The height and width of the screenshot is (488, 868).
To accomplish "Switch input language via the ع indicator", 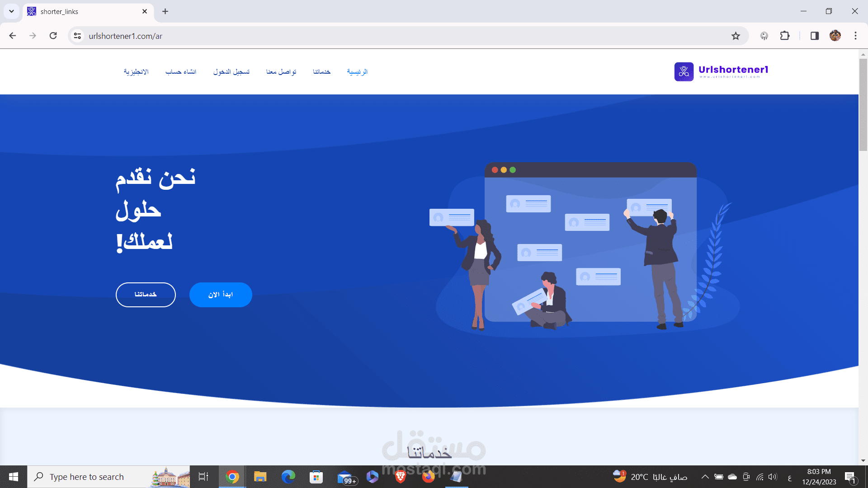I will pyautogui.click(x=790, y=477).
